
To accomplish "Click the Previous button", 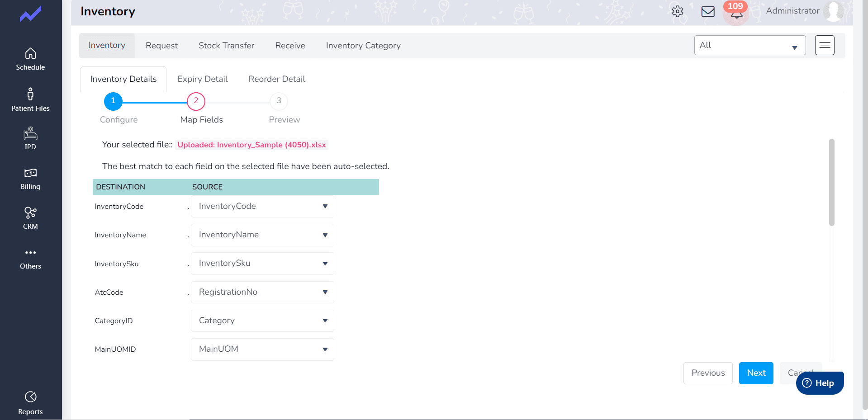I will pyautogui.click(x=708, y=373).
